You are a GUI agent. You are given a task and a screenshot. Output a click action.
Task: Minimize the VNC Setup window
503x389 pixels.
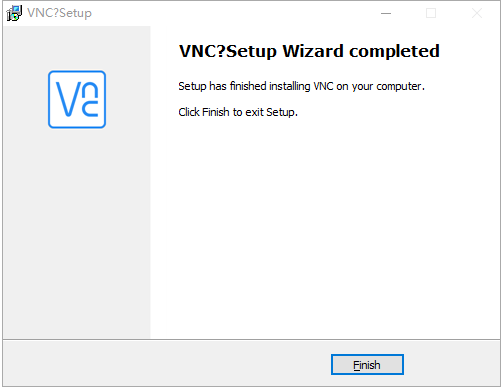click(x=386, y=13)
